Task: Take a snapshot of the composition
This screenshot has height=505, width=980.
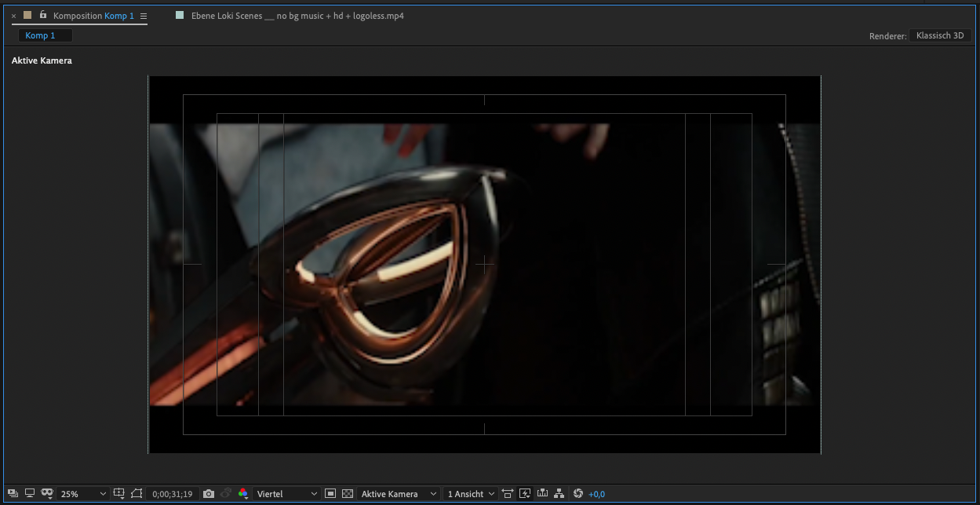Action: 208,493
